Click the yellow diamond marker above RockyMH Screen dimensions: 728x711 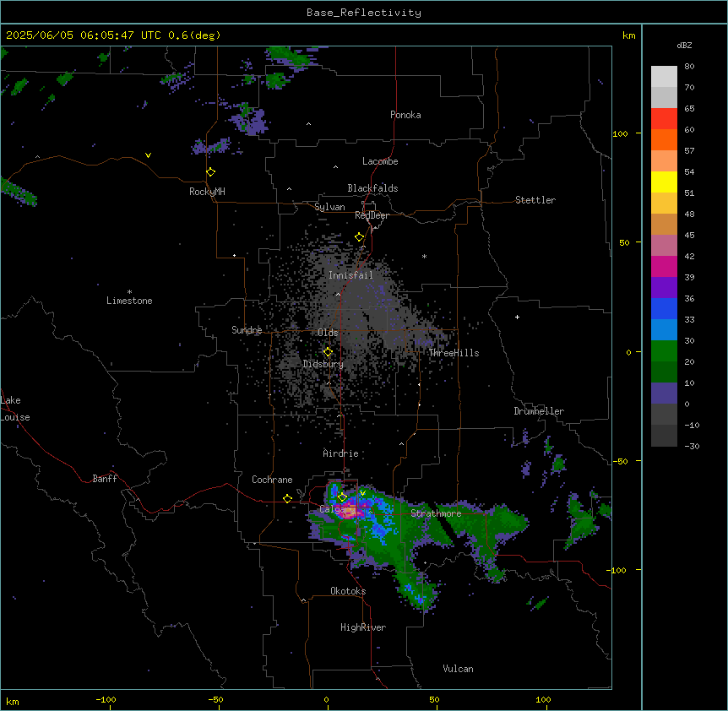click(211, 172)
